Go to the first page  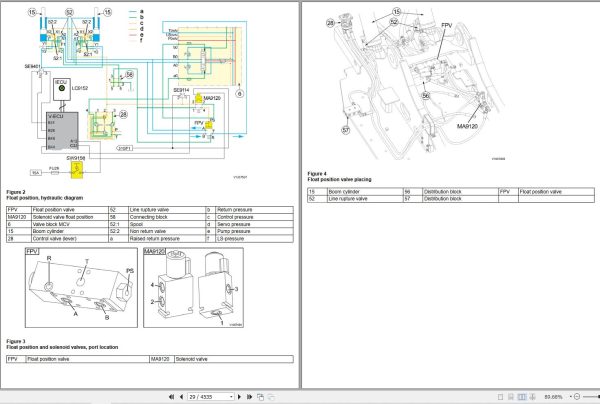171,397
